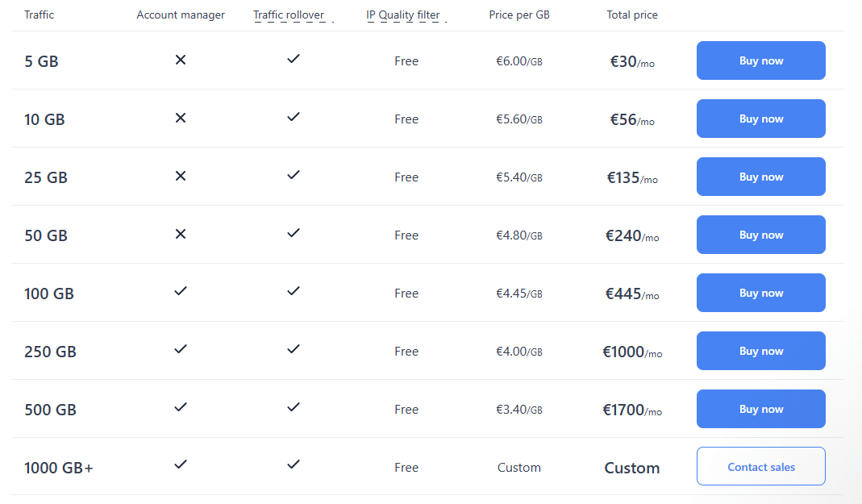This screenshot has height=504, width=862.
Task: Click the Account manager column header
Action: pos(181,15)
